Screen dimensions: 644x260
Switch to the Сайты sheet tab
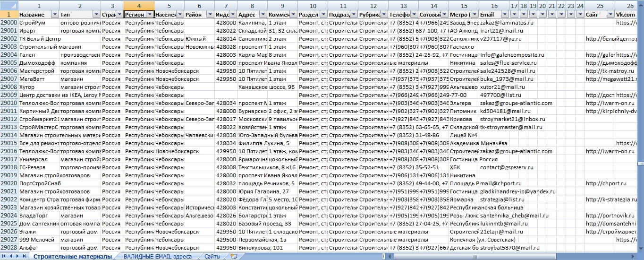click(212, 256)
